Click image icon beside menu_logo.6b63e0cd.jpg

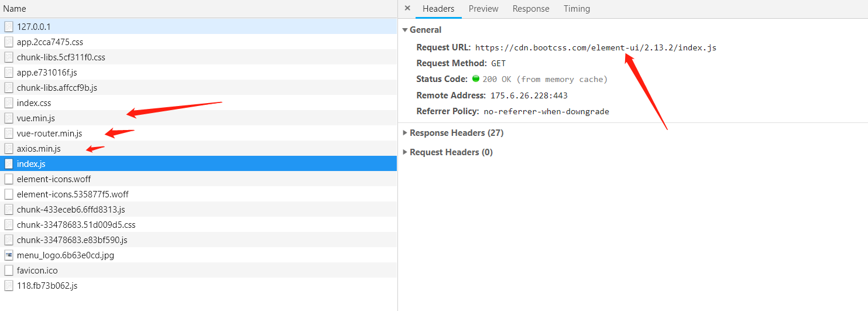click(8, 255)
